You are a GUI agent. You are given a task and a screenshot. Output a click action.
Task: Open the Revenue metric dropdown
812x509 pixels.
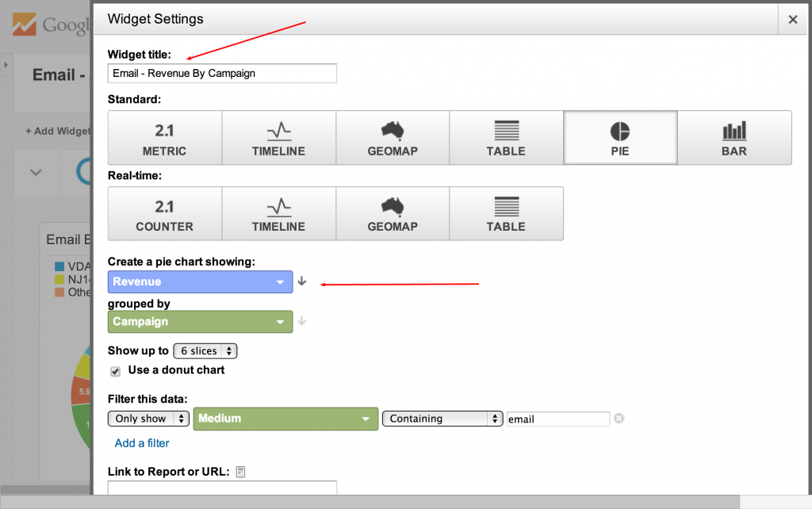point(200,282)
